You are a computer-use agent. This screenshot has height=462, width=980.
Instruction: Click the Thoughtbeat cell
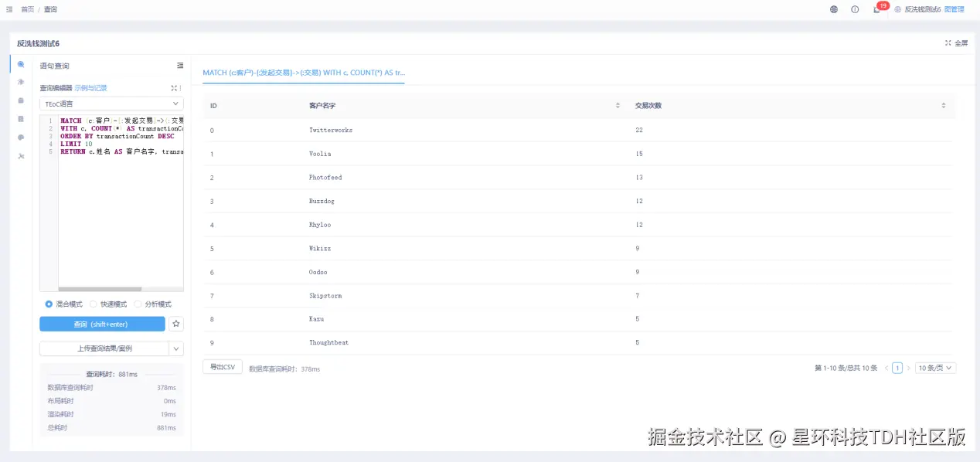click(328, 343)
